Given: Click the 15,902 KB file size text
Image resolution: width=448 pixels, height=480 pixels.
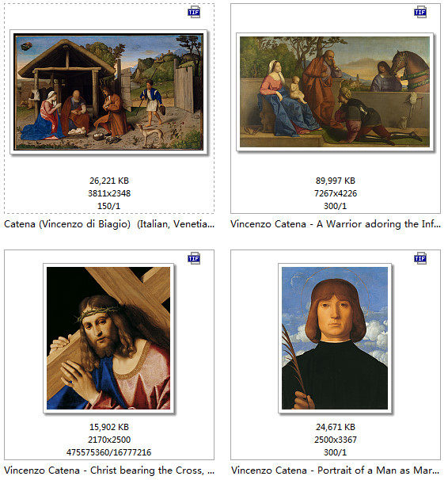Looking at the screenshot, I should point(109,427).
